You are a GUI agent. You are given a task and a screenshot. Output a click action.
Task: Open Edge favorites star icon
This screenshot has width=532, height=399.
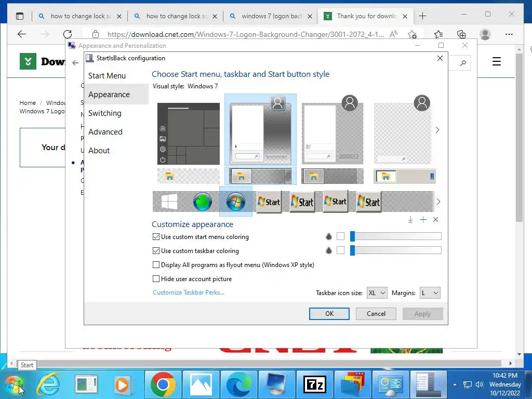click(x=438, y=34)
